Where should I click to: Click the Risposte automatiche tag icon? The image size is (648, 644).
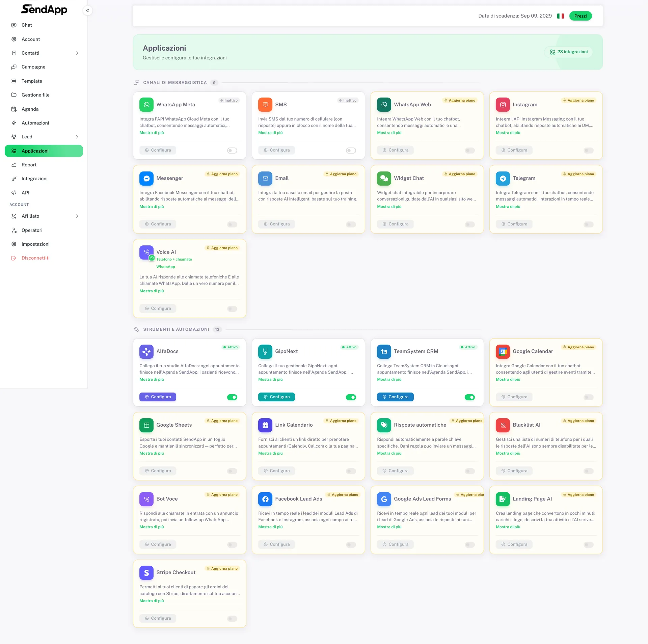[384, 425]
